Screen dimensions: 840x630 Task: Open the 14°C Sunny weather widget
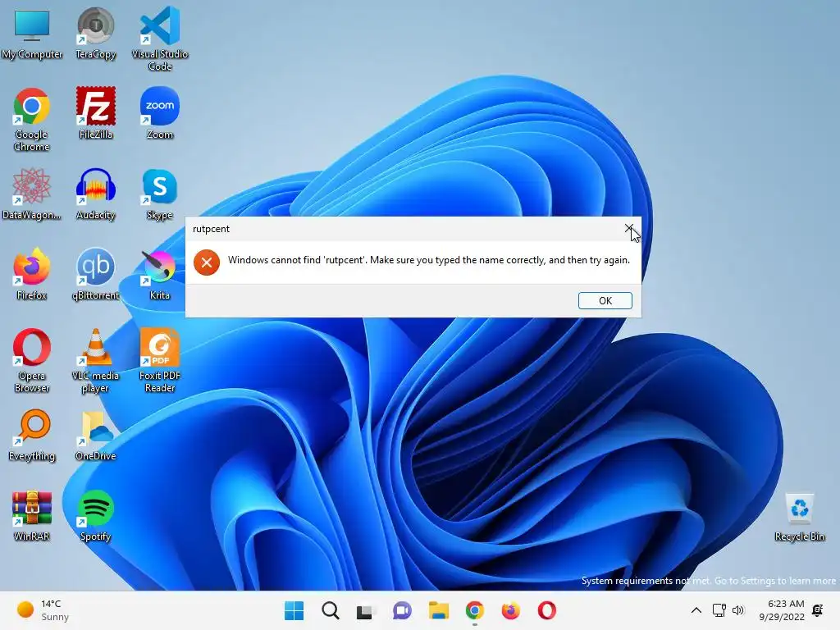click(x=43, y=610)
